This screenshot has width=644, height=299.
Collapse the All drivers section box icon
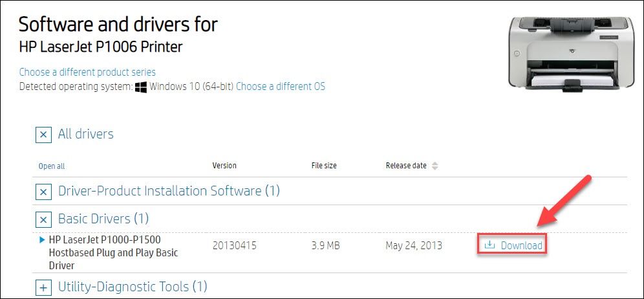coord(43,135)
